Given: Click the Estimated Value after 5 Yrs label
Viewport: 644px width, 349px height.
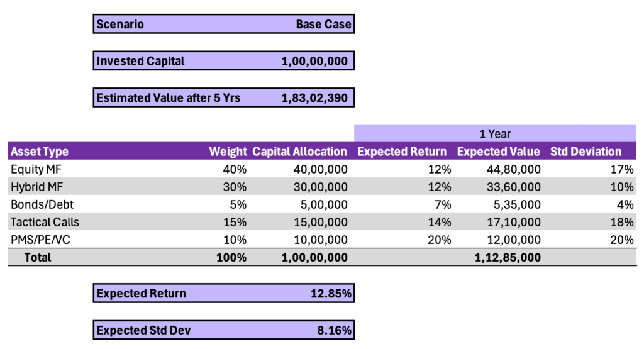Looking at the screenshot, I should [x=169, y=97].
